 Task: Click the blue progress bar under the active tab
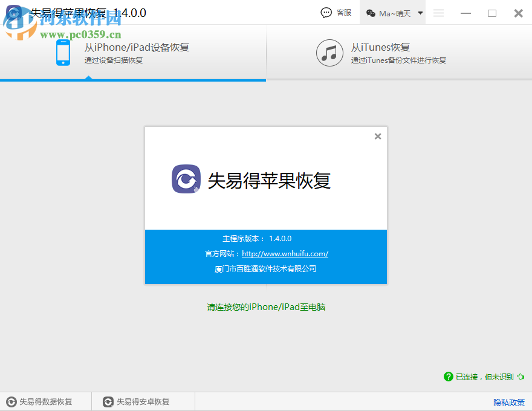click(x=133, y=79)
